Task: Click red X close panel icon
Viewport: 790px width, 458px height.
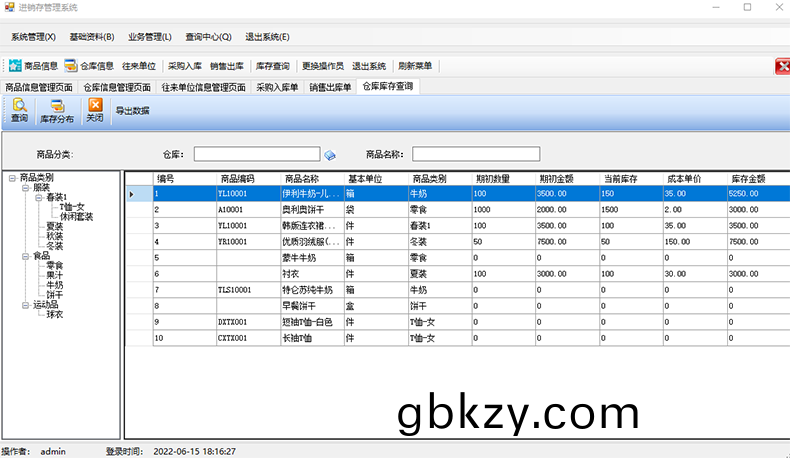Action: click(x=782, y=66)
